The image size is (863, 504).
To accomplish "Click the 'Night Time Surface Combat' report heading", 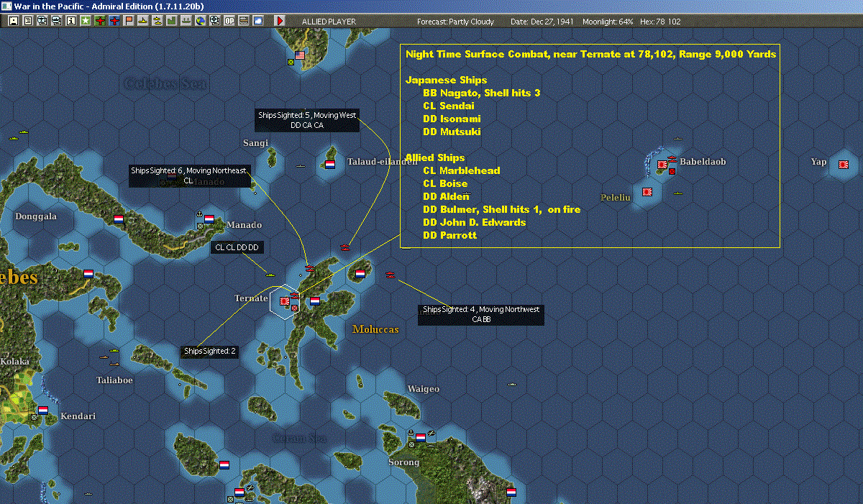I will (590, 54).
